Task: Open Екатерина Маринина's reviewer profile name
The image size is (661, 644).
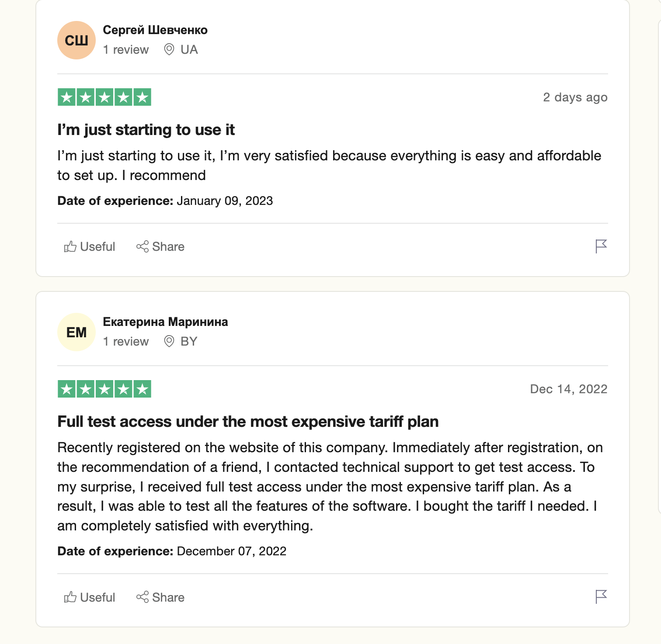Action: pyautogui.click(x=165, y=322)
